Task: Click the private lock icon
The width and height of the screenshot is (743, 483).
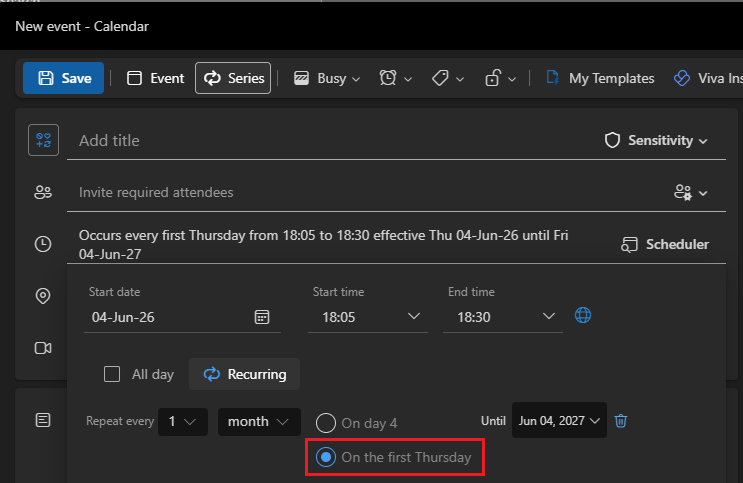Action: (493, 78)
